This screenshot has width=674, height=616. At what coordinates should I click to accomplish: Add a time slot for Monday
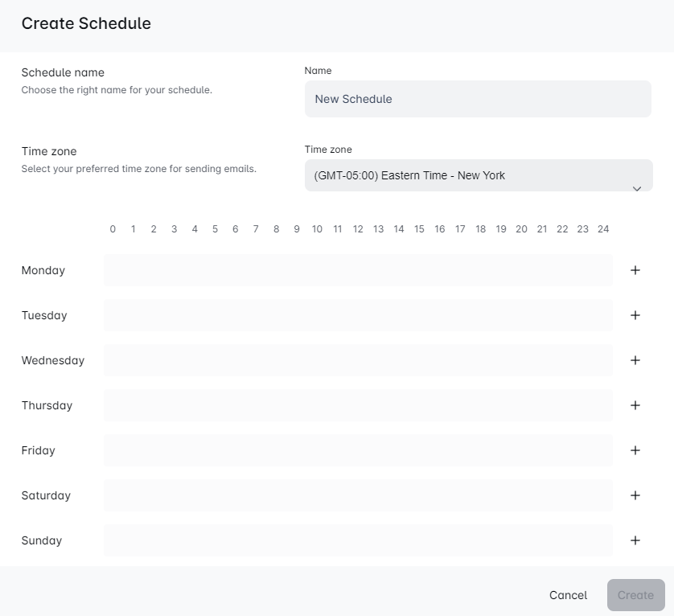[635, 270]
